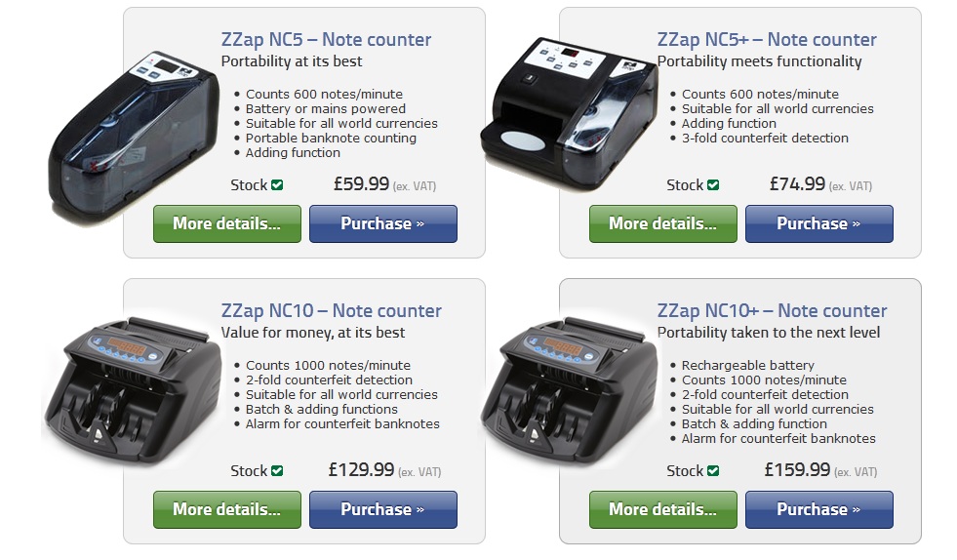Image resolution: width=957 pixels, height=560 pixels.
Task: Open More details for ZZap NC5+
Action: pyautogui.click(x=662, y=223)
